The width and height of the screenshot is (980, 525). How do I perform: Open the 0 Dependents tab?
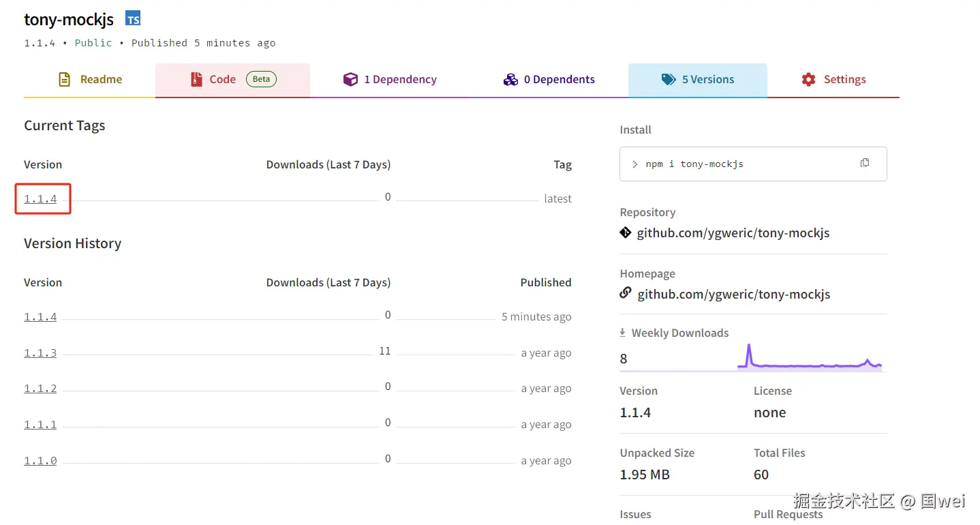549,80
